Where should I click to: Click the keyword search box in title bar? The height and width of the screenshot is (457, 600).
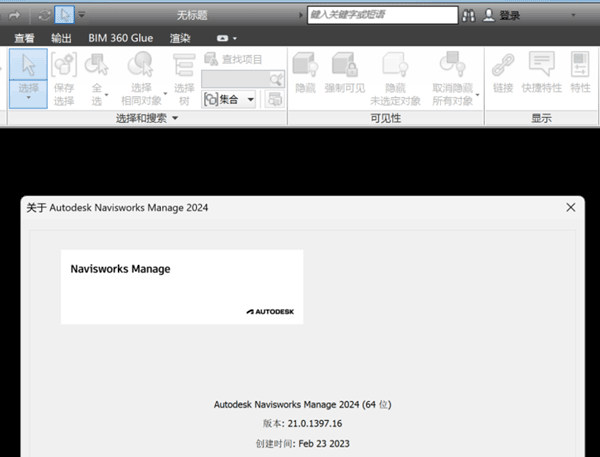(383, 15)
